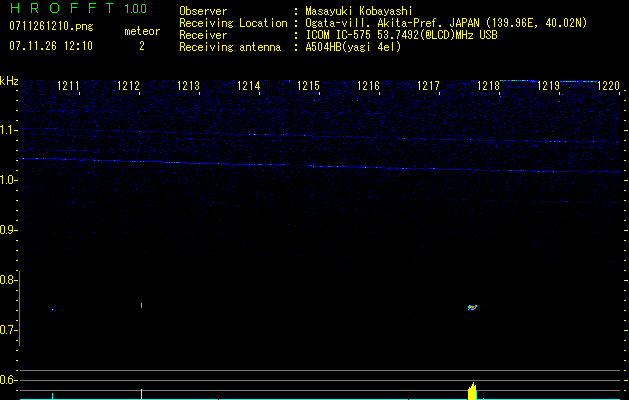Click the bright meteor echo near 1218

click(473, 308)
